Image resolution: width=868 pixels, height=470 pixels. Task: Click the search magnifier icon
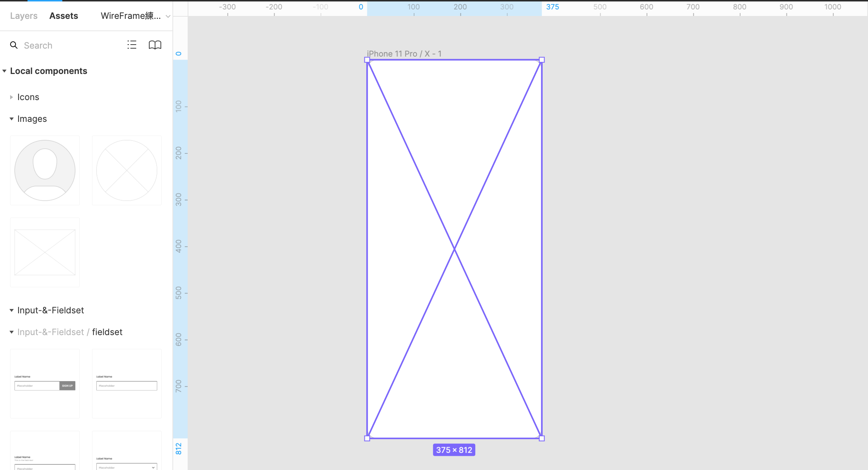[14, 45]
